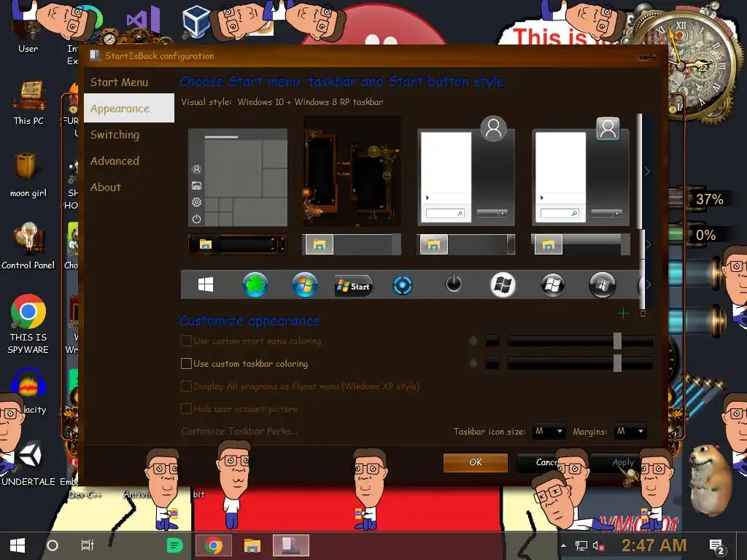The height and width of the screenshot is (560, 747).
Task: Click the network tray icon
Action: point(581,546)
